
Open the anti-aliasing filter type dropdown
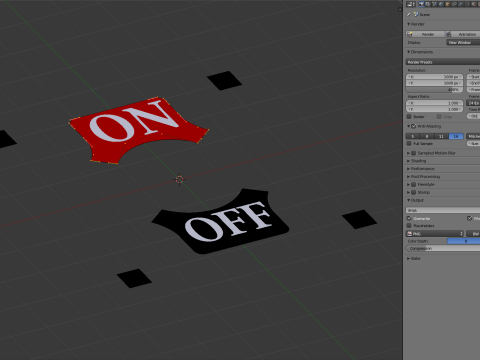click(473, 136)
